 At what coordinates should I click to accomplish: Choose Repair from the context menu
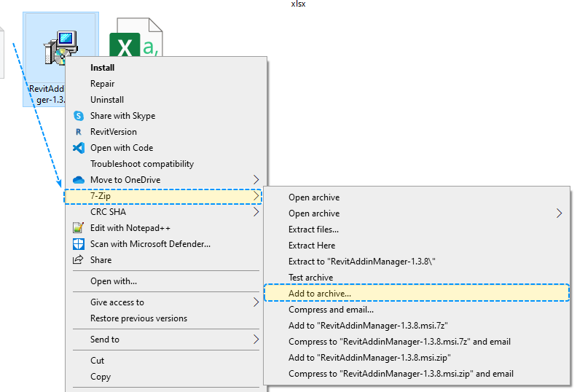point(166,84)
